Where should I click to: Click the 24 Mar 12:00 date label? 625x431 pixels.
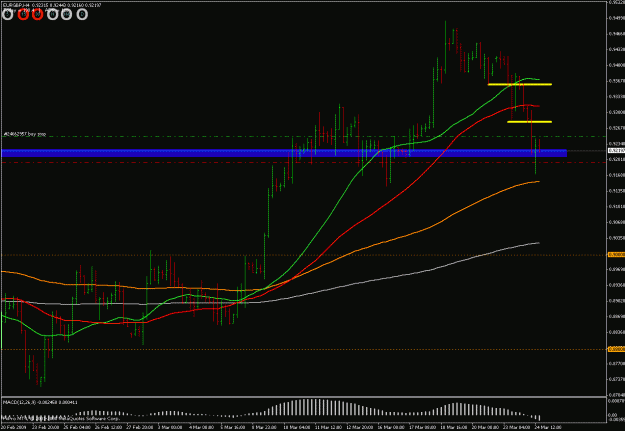pyautogui.click(x=547, y=427)
